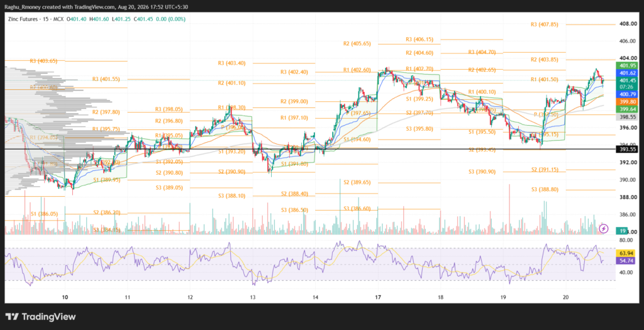
Task: Click date label 19 on time axis
Action: click(x=502, y=297)
